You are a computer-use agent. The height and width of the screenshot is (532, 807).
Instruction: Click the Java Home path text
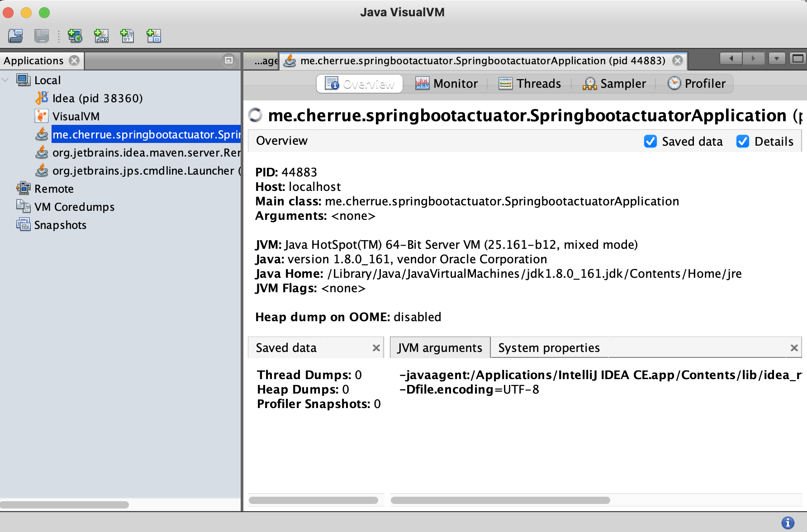534,274
